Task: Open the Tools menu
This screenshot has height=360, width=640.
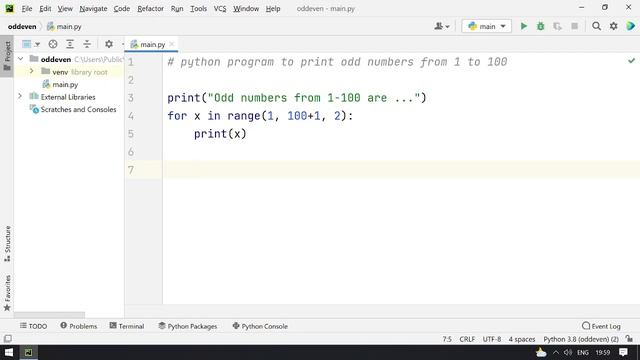Action: [x=198, y=9]
